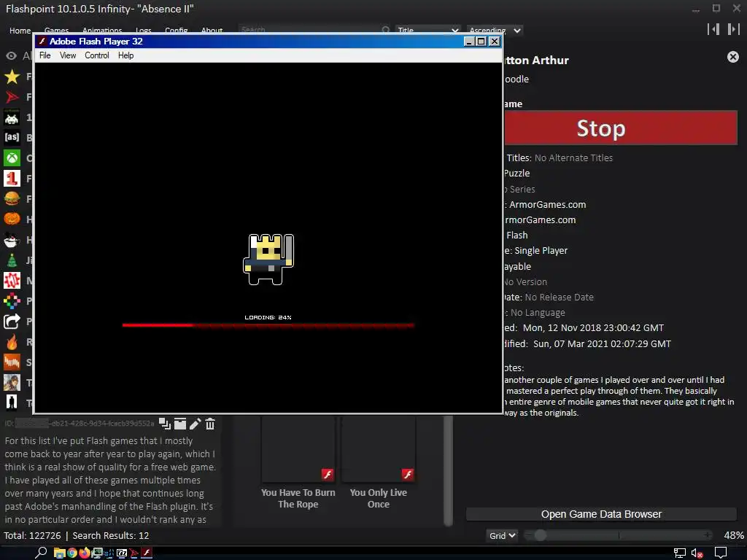Open the red splatter icon playlist
The image size is (747, 560).
[12, 281]
